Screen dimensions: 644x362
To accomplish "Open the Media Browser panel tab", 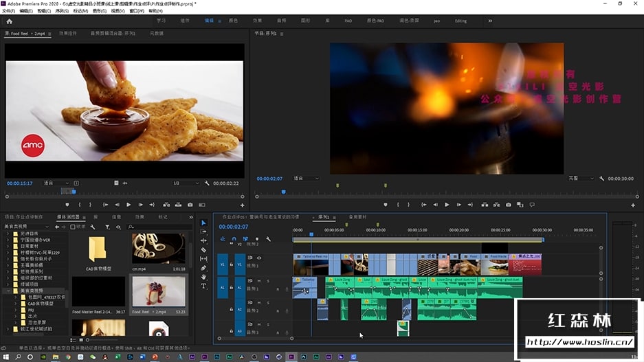I will (x=68, y=217).
